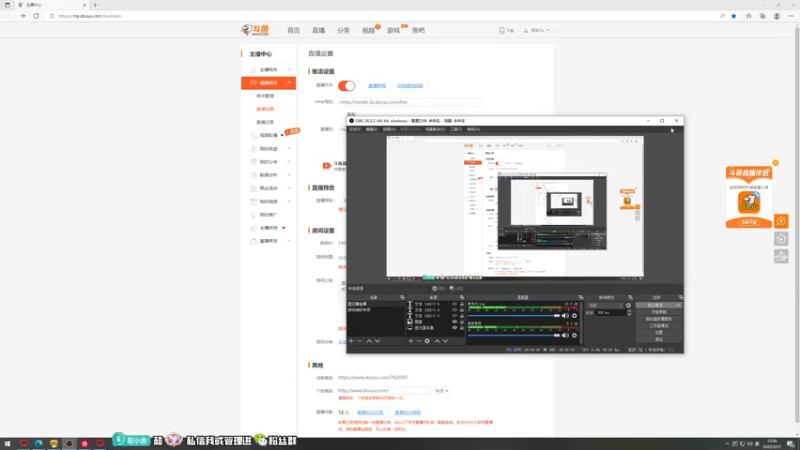Mute the first audio mixer channel speaker
The height and width of the screenshot is (450, 800).
coord(565,316)
